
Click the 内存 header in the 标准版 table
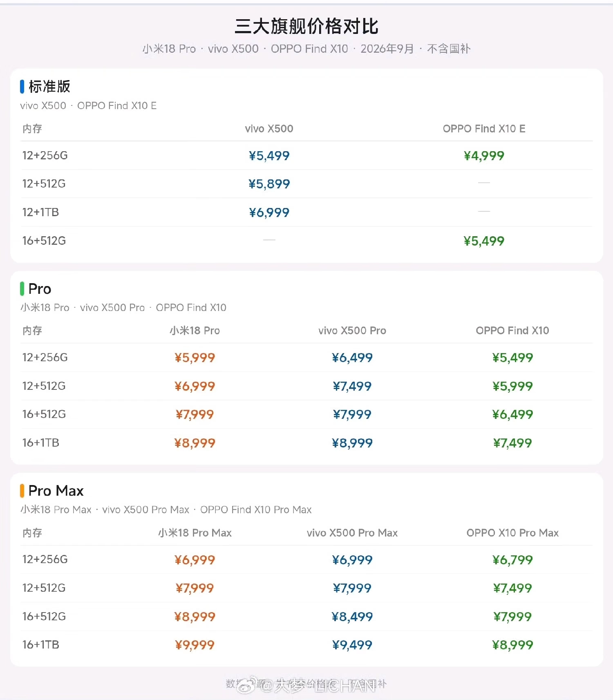click(32, 129)
